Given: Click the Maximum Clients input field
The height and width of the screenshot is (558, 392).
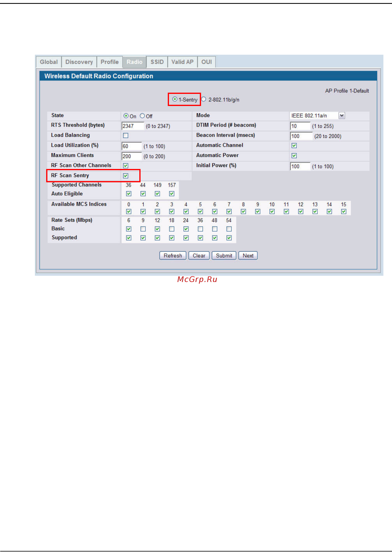Looking at the screenshot, I should tap(131, 156).
